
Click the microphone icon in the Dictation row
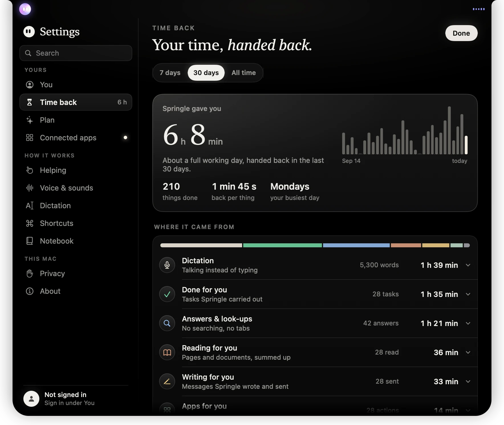(167, 265)
